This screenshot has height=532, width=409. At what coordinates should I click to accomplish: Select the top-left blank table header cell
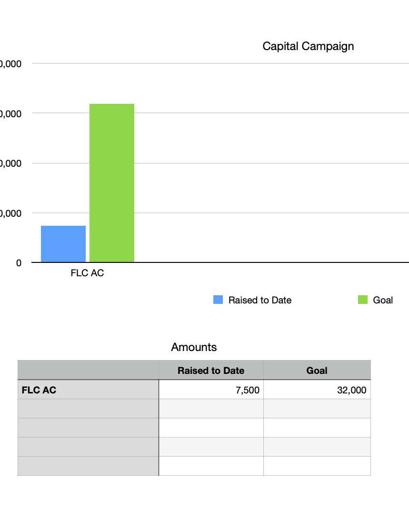[x=88, y=370]
